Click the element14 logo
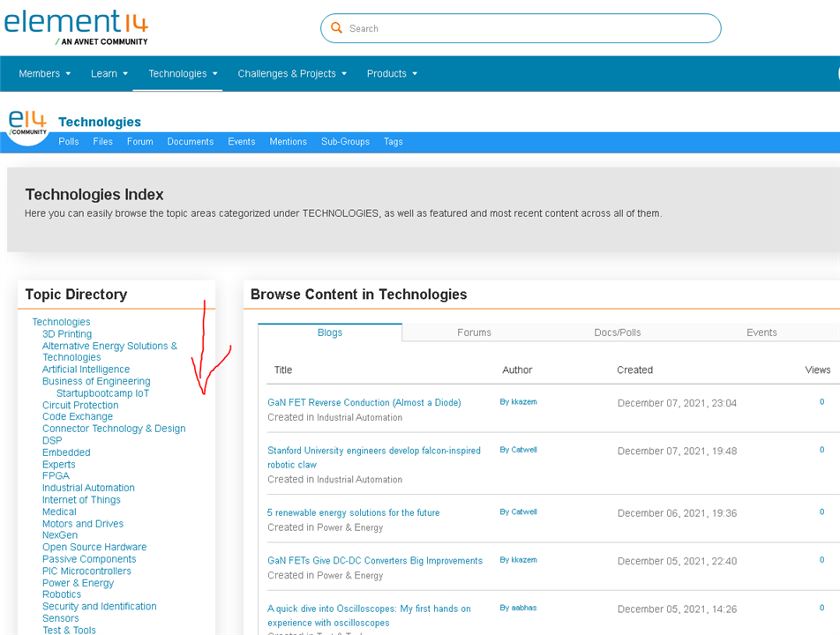The height and width of the screenshot is (635, 840). pyautogui.click(x=76, y=27)
